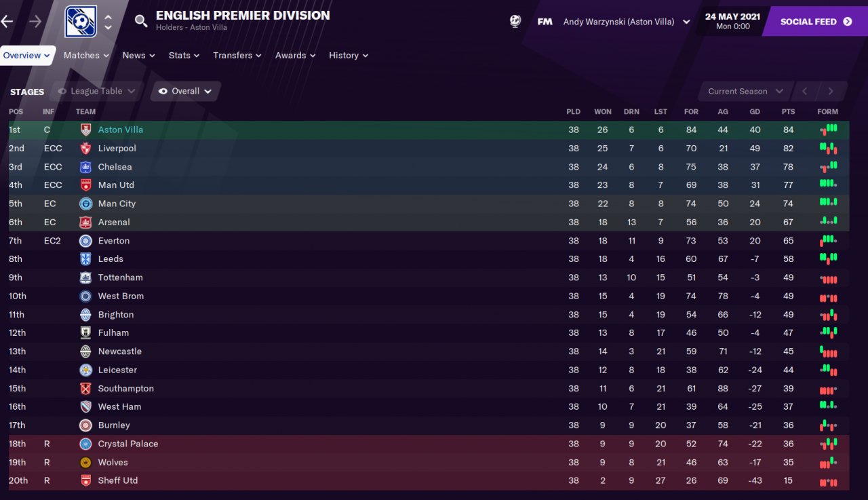Open the search magnifier icon
The width and height of the screenshot is (868, 500).
(141, 21)
